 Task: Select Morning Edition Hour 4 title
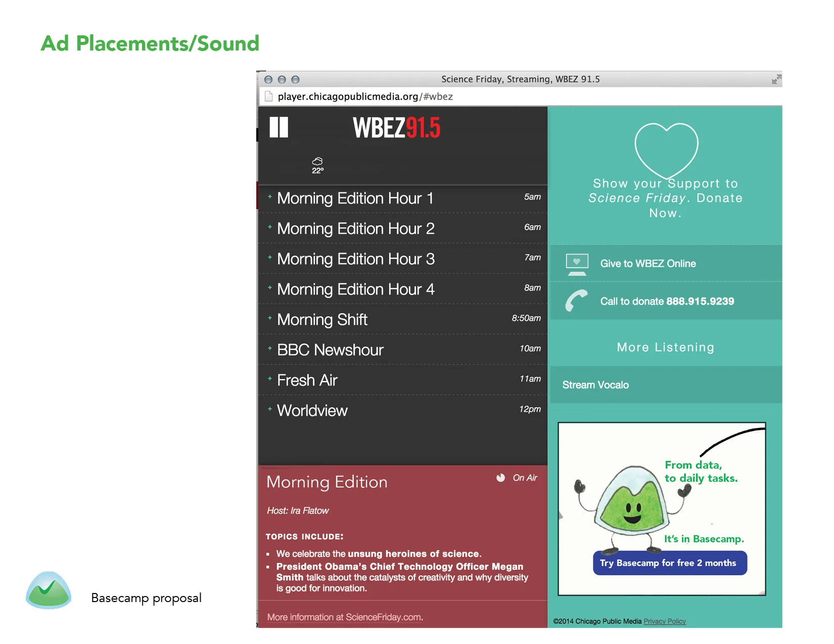tap(356, 289)
